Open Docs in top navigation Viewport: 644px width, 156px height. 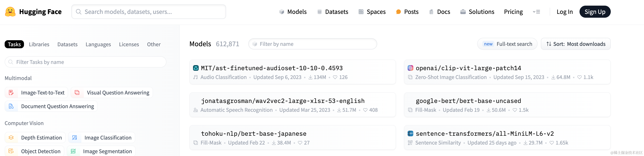439,12
